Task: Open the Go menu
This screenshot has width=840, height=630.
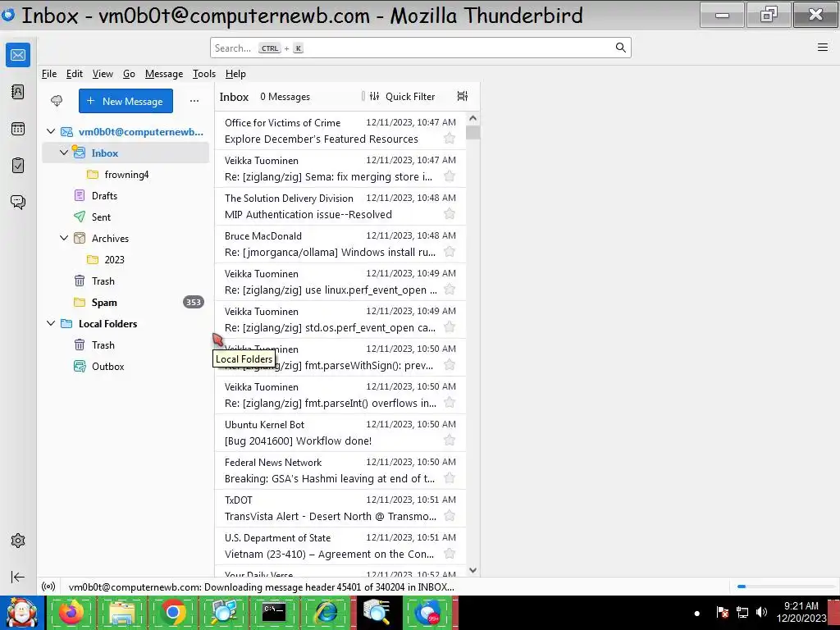Action: point(129,74)
